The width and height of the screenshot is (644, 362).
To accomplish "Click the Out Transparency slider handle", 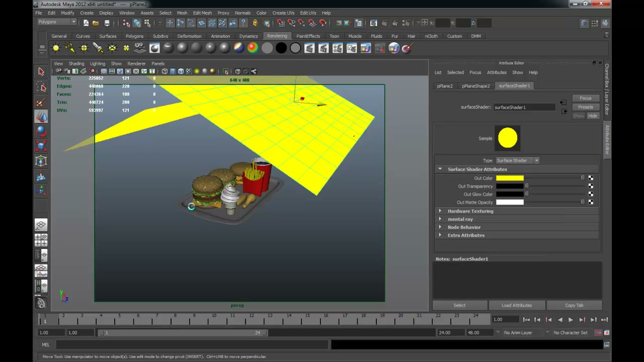I will coord(527,186).
